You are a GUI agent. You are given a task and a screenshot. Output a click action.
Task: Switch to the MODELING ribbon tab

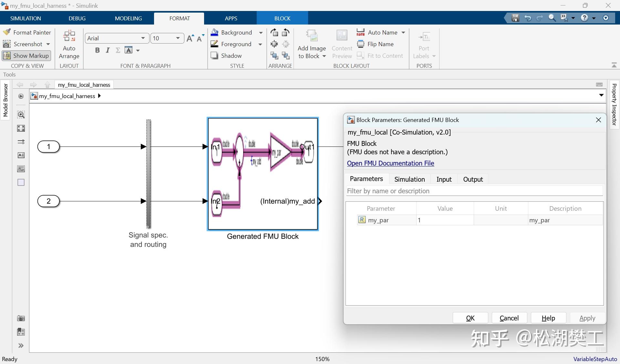pyautogui.click(x=128, y=18)
